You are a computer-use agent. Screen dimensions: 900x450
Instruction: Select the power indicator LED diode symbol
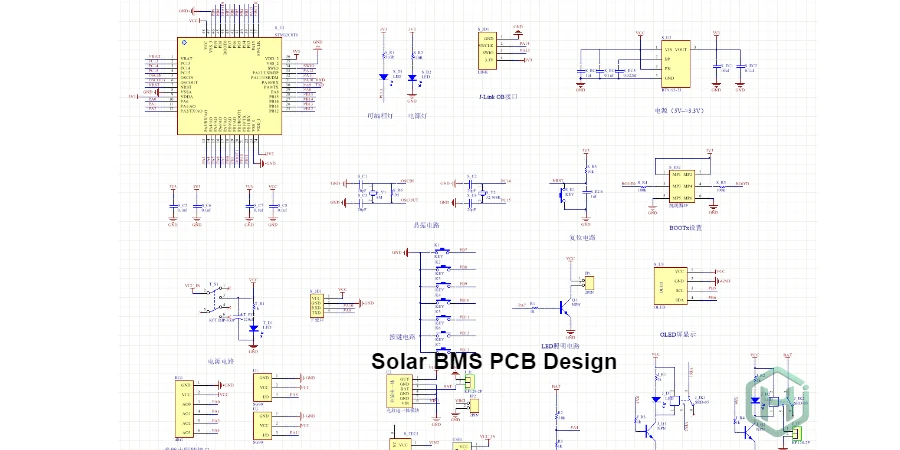[x=412, y=77]
